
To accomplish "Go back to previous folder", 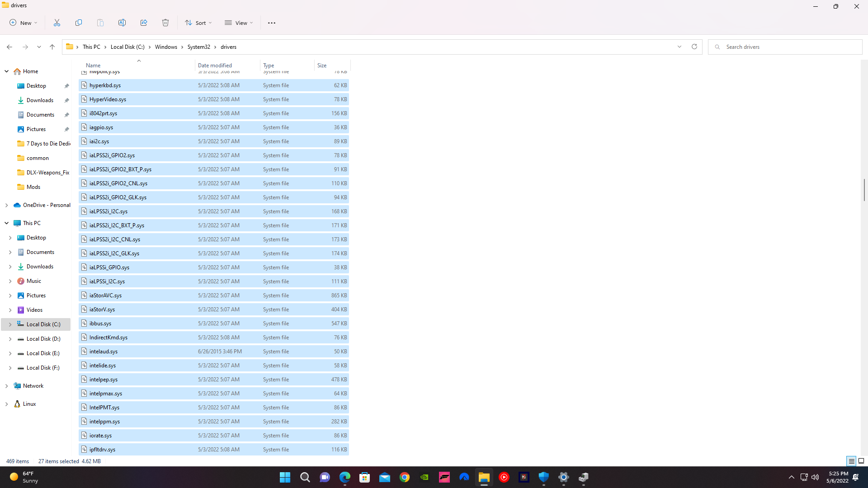I will [9, 47].
